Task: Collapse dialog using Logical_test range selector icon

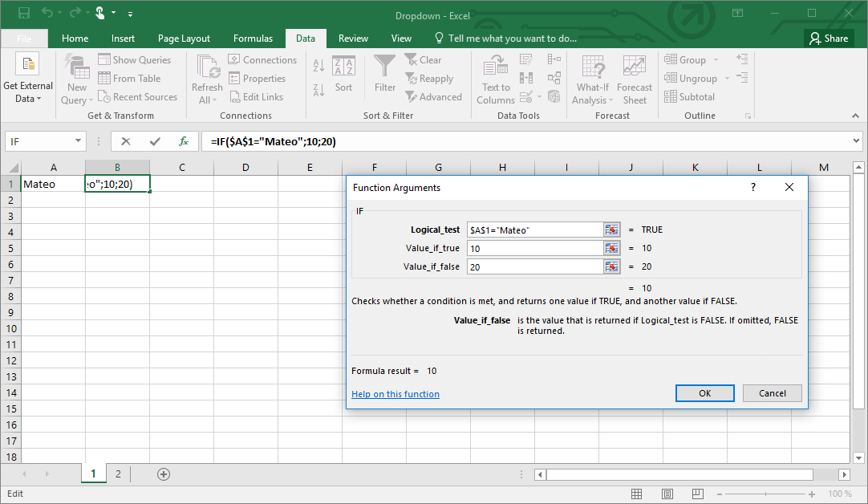Action: pyautogui.click(x=612, y=230)
